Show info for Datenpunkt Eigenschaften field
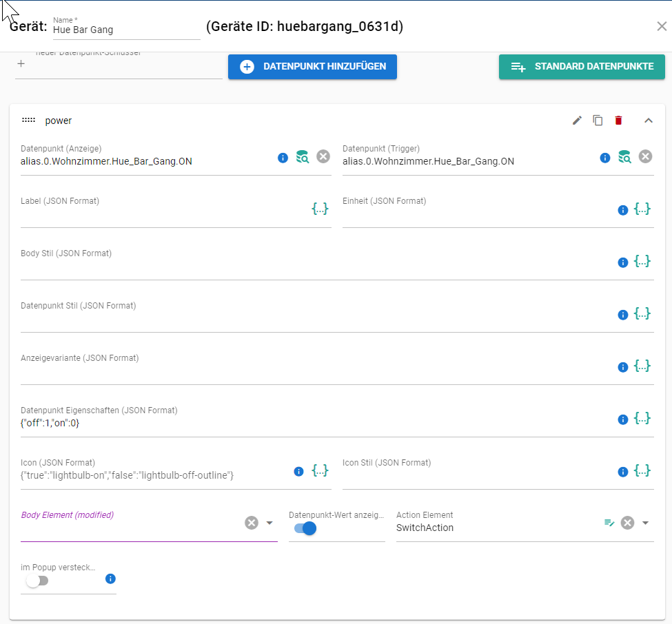This screenshot has height=624, width=672. coord(623,419)
